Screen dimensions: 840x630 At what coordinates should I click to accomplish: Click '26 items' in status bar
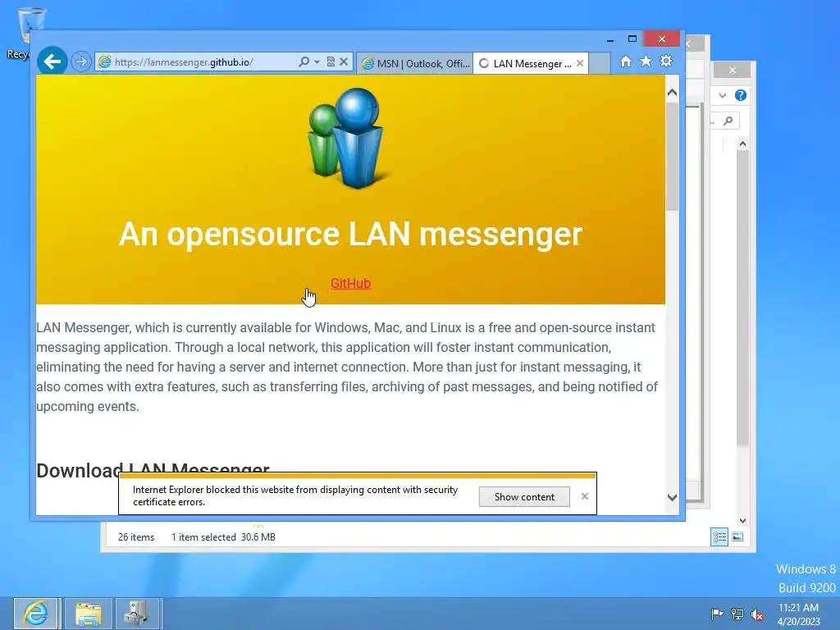[136, 537]
